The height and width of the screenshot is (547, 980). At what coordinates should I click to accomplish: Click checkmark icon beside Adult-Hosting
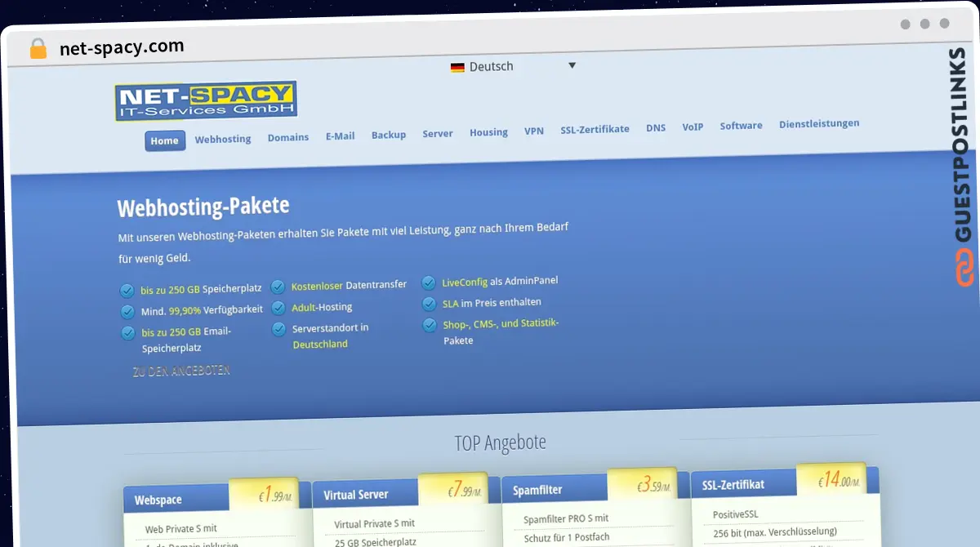click(x=278, y=308)
